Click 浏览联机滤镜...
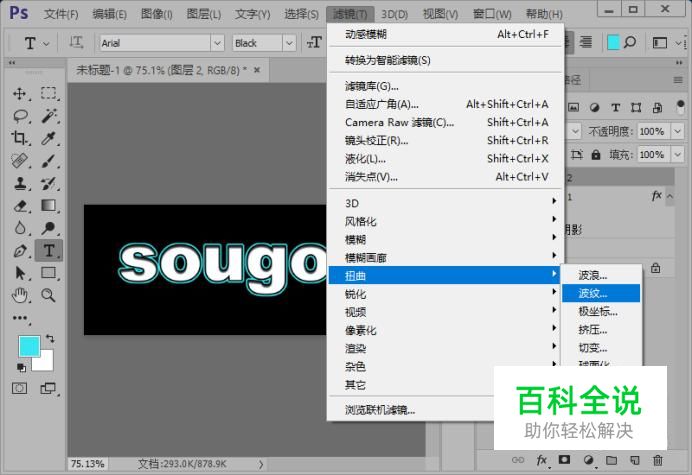This screenshot has height=475, width=692. (380, 410)
